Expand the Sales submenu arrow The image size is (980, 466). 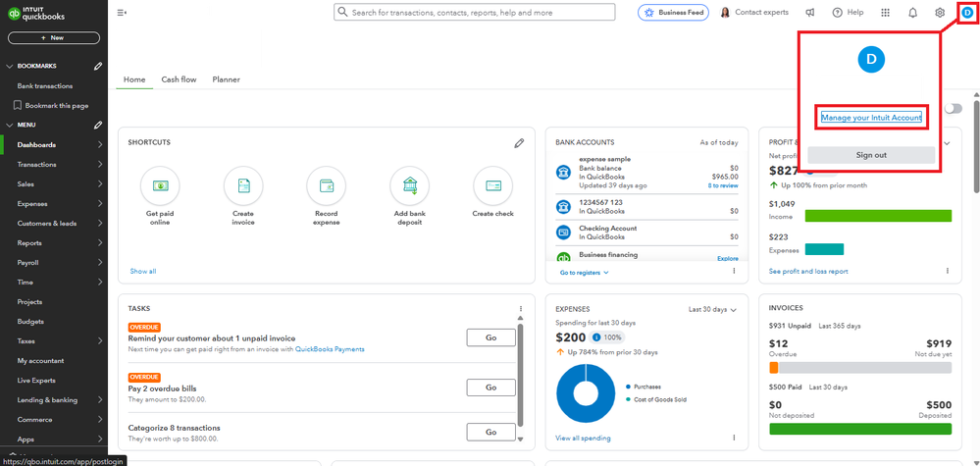click(100, 184)
